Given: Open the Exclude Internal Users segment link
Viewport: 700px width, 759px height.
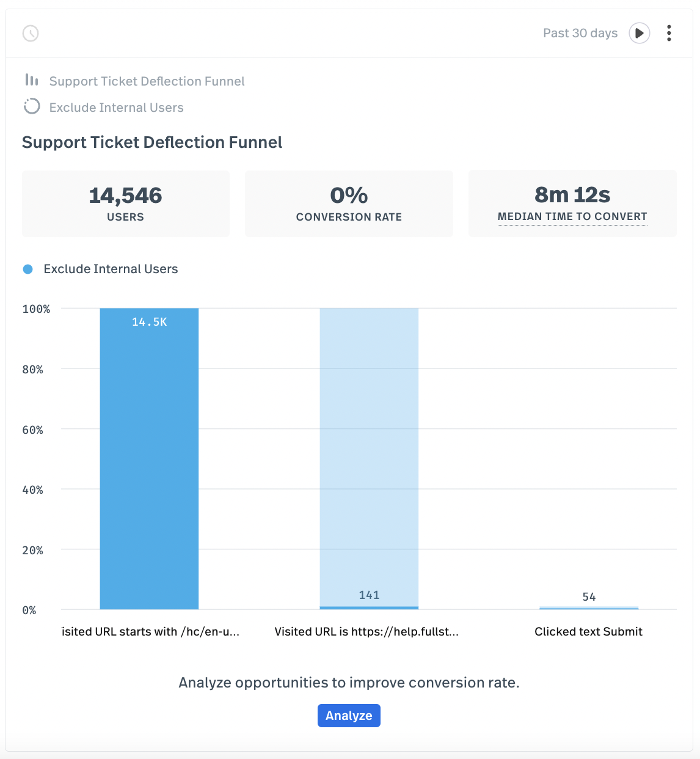Looking at the screenshot, I should coord(116,108).
